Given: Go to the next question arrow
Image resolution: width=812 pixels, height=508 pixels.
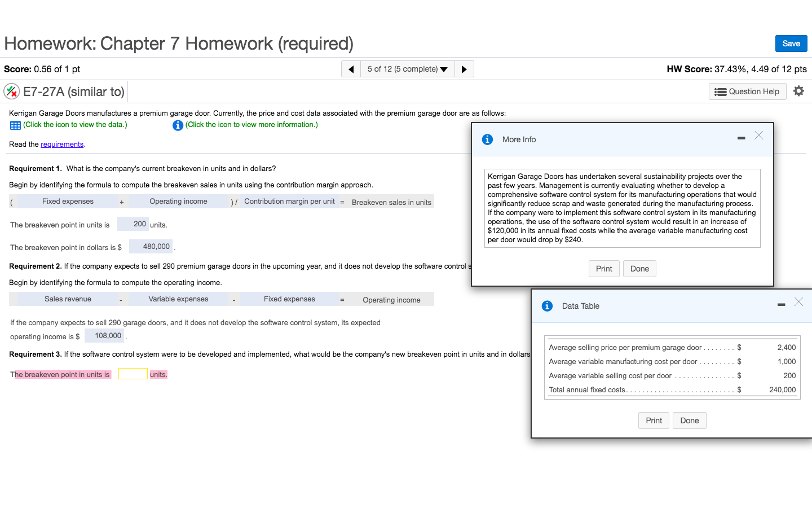Looking at the screenshot, I should pyautogui.click(x=464, y=69).
